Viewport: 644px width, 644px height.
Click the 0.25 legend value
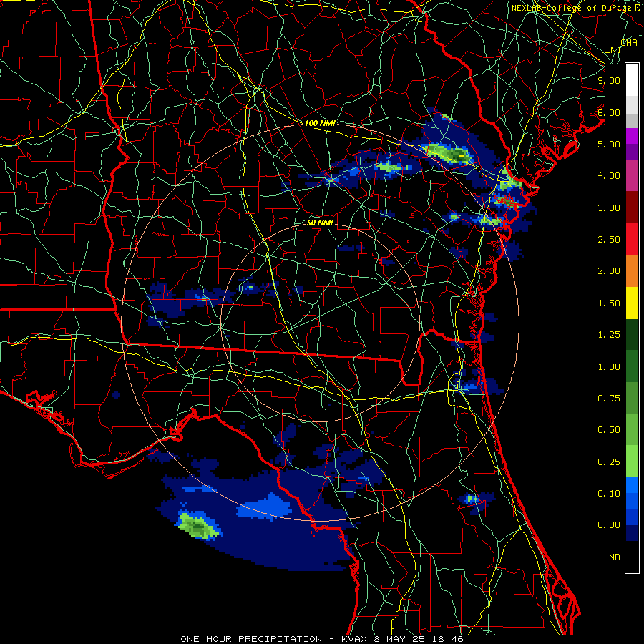(609, 462)
